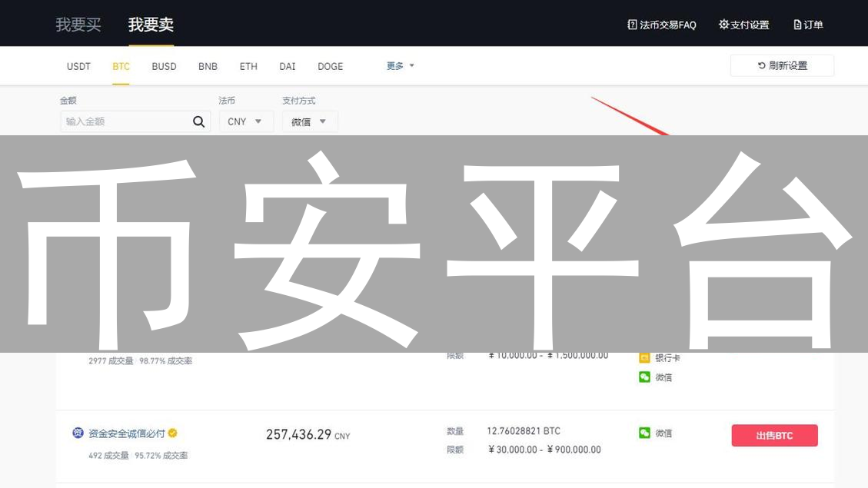Screen dimensions: 868x488
Task: Click the magnifier search icon
Action: coord(198,121)
